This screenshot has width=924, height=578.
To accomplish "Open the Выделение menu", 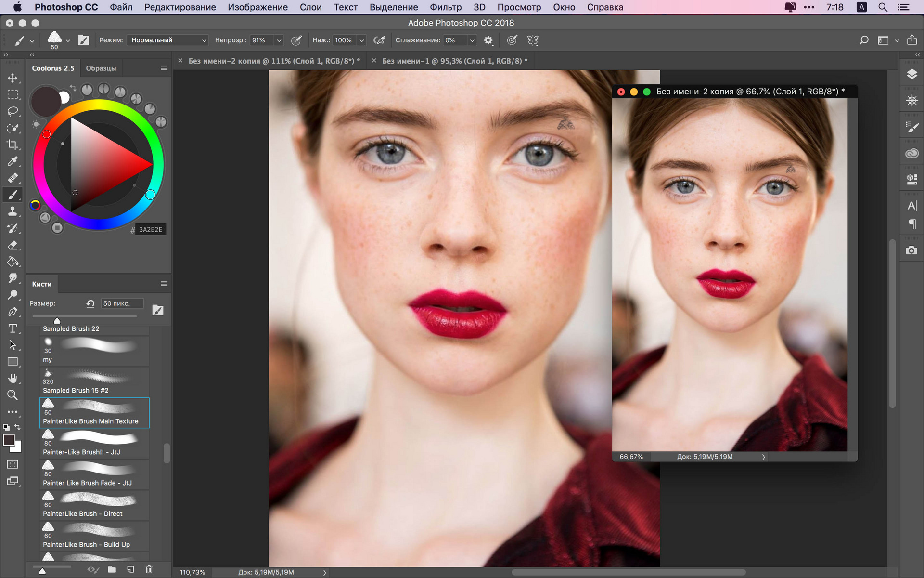I will pos(394,7).
